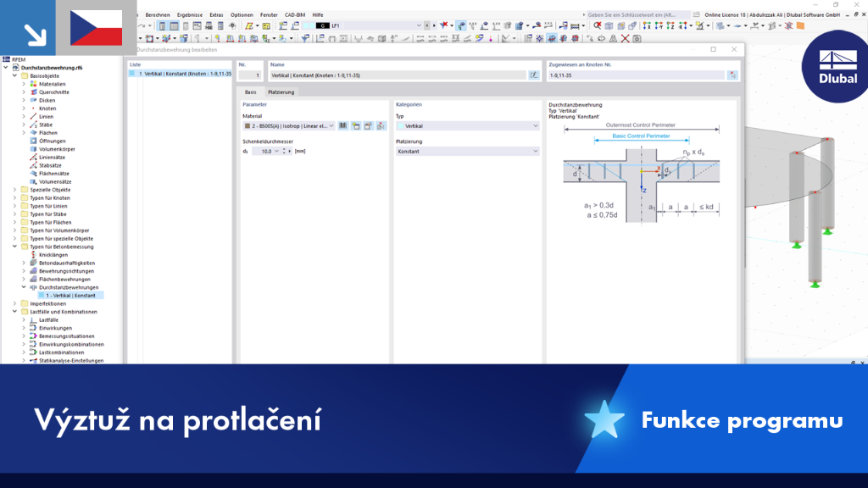
Task: Open the Platzierung Konstant dropdown
Action: tap(467, 151)
